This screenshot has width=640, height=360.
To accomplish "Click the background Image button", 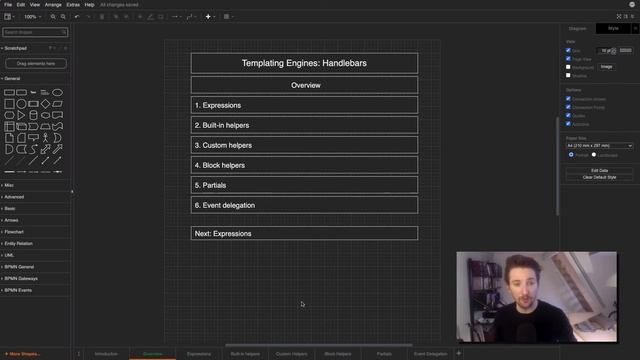I will coord(606,67).
